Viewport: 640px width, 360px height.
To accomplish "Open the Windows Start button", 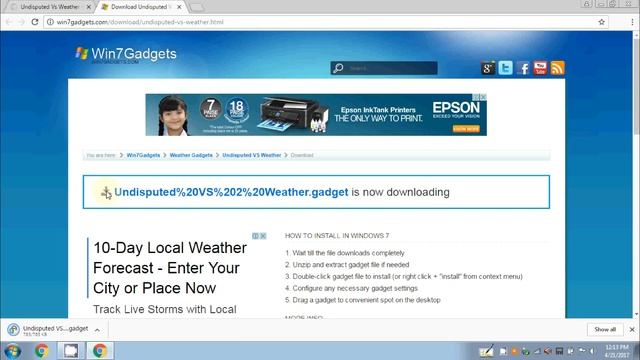I will click(x=13, y=351).
